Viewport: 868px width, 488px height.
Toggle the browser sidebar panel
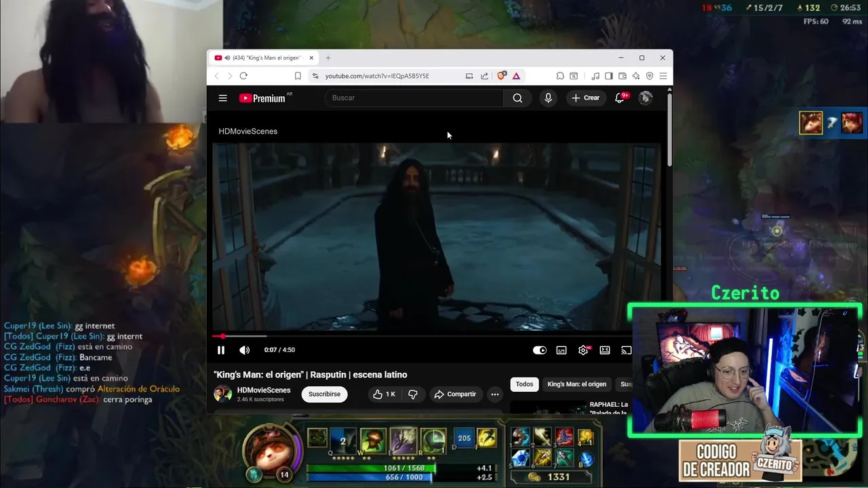tap(609, 76)
